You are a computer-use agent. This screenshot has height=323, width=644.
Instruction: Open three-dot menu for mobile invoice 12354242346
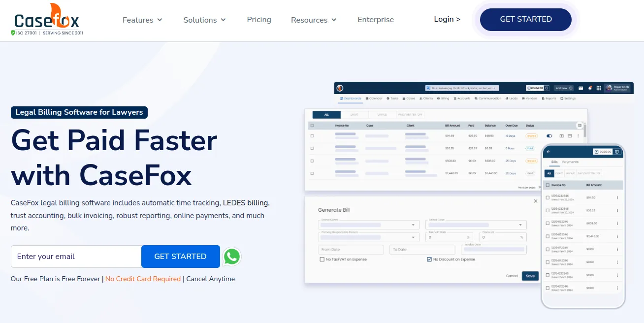click(617, 197)
